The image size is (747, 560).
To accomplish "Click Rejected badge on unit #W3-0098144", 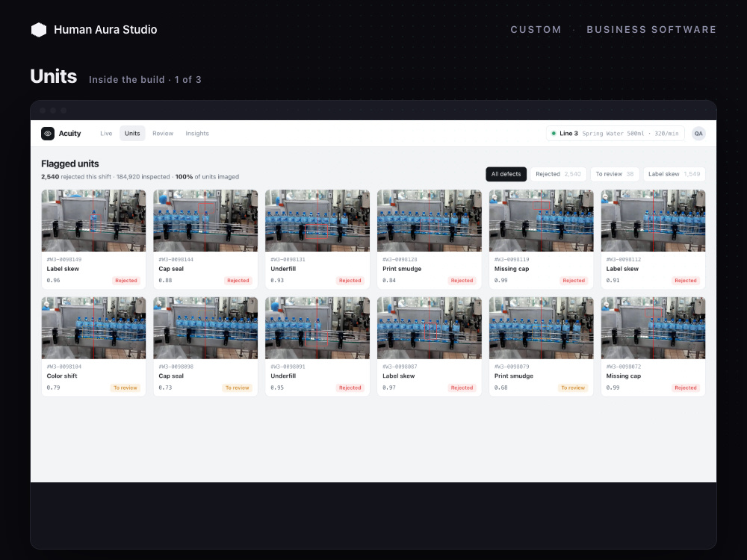I will point(238,281).
